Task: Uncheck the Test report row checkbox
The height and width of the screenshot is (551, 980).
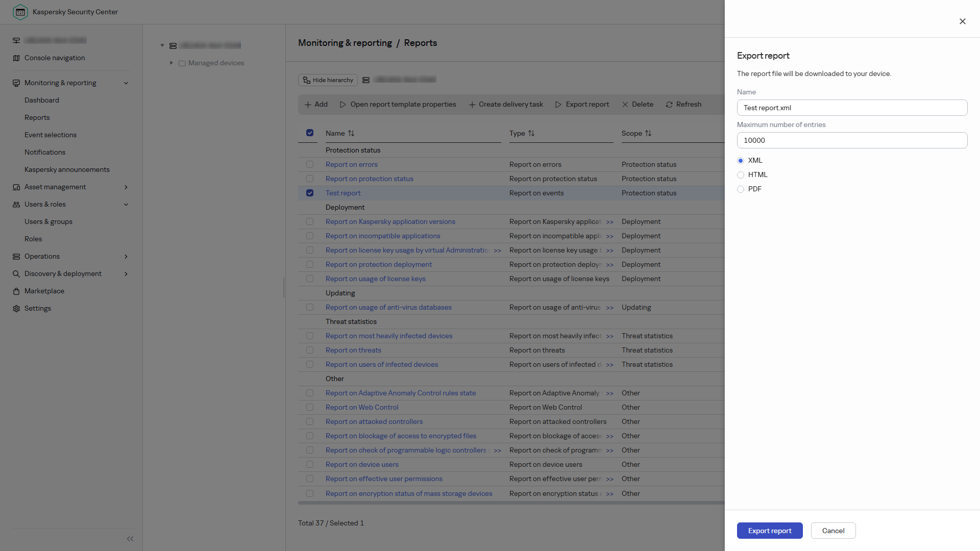Action: pyautogui.click(x=310, y=193)
